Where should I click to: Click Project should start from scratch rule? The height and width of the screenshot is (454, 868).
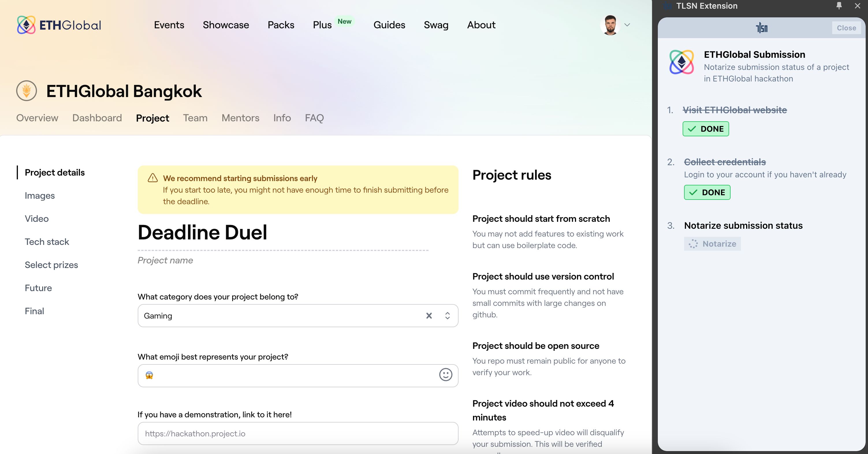(541, 219)
